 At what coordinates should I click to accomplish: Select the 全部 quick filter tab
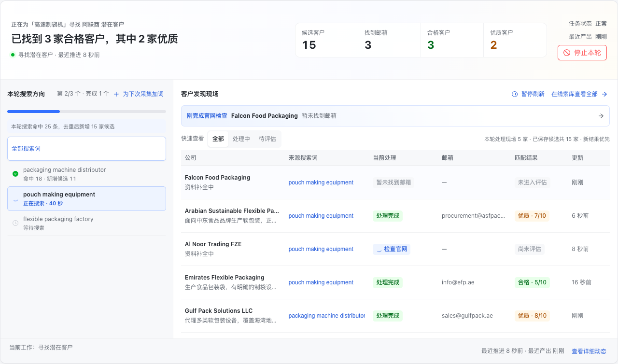pyautogui.click(x=218, y=139)
